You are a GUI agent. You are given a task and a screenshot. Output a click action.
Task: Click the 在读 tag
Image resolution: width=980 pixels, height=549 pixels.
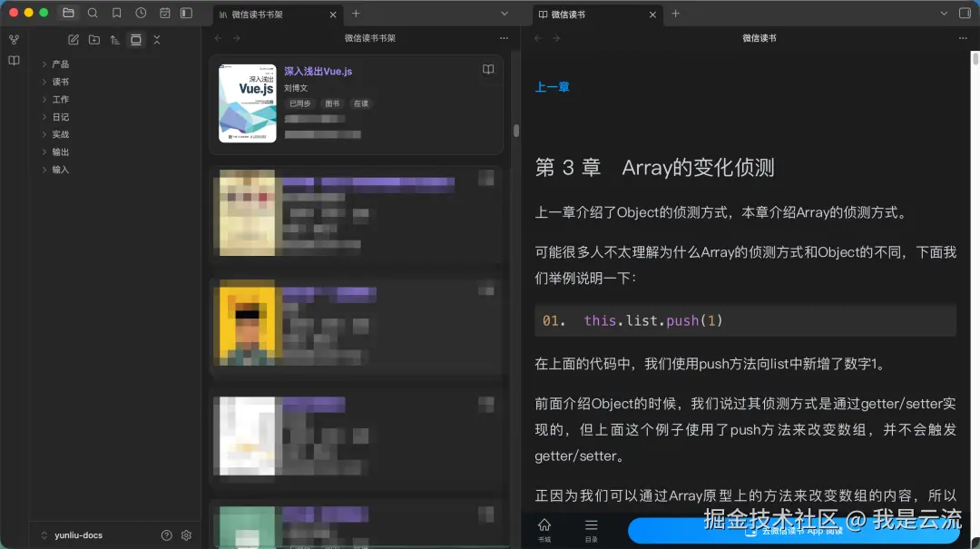coord(361,103)
